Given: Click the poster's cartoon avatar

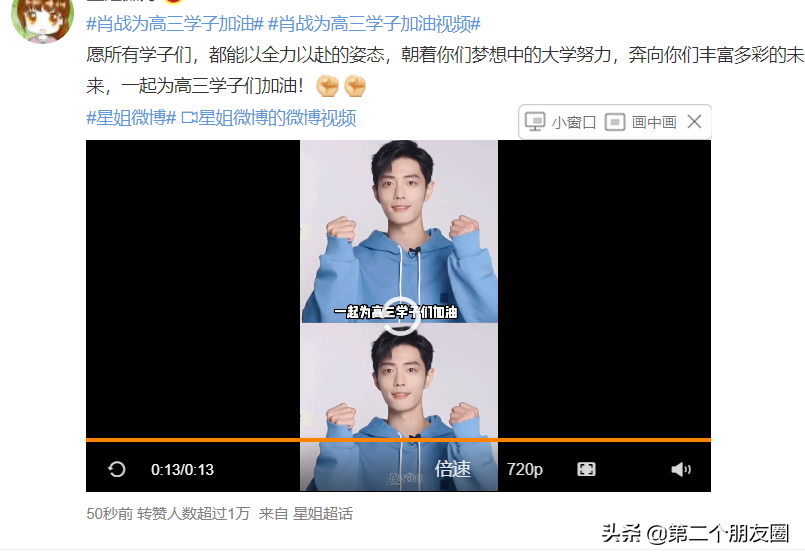Looking at the screenshot, I should pos(42,21).
